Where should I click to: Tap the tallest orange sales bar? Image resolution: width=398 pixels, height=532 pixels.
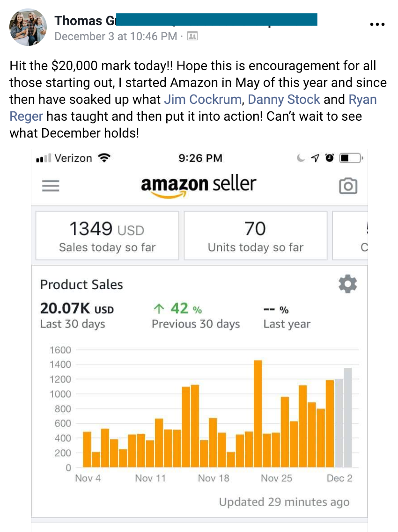point(258,414)
